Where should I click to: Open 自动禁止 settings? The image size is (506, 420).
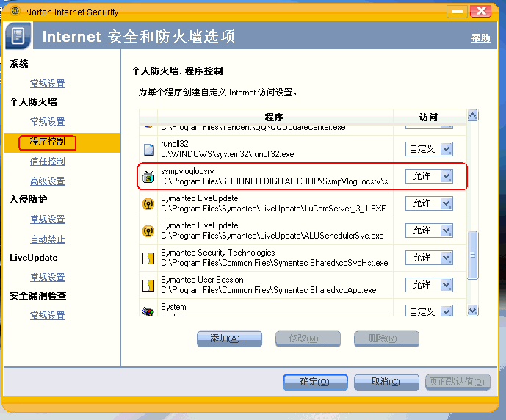(48, 239)
